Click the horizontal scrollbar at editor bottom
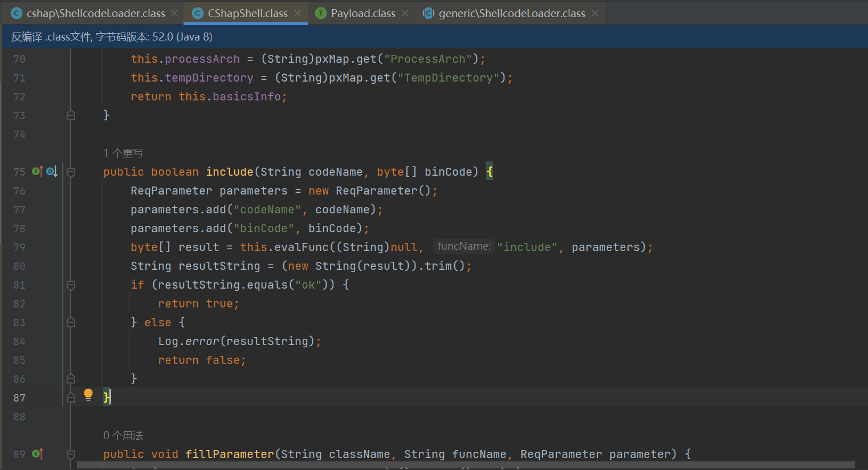Image resolution: width=868 pixels, height=470 pixels. (465, 465)
